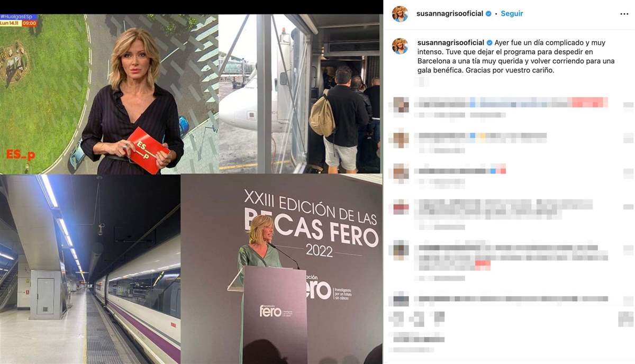Open the three-dot more options menu

click(x=624, y=14)
